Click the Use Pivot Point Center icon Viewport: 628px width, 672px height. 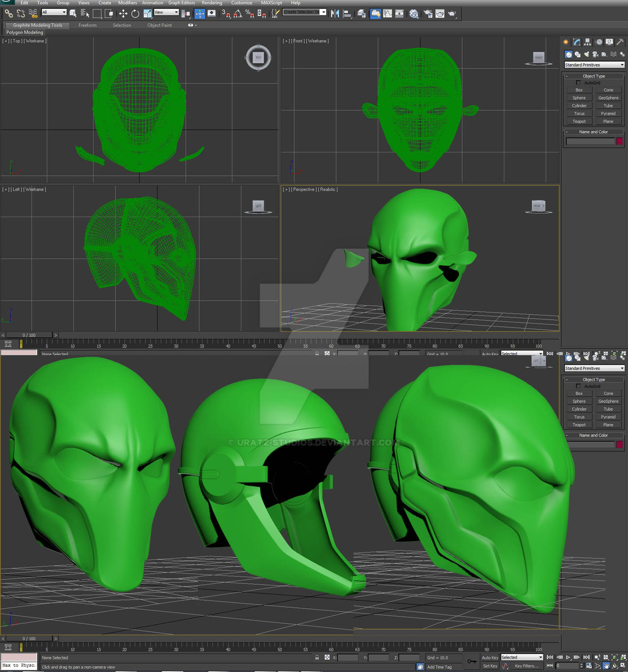pos(185,13)
